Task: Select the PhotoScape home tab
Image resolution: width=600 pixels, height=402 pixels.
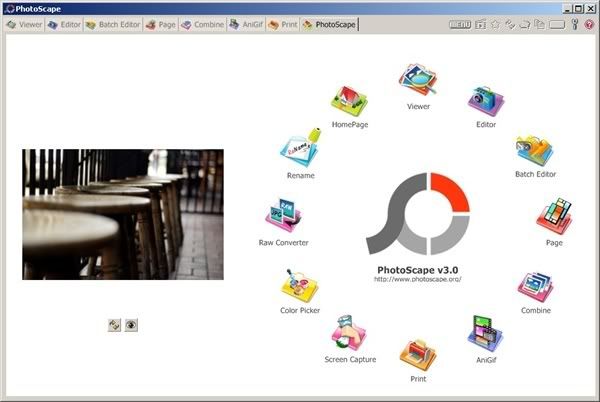Action: tap(329, 25)
